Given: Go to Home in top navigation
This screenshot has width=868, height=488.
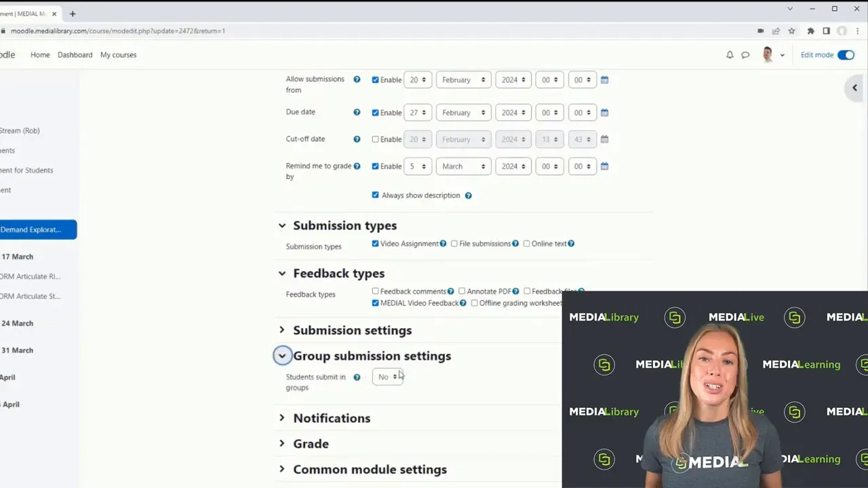Looking at the screenshot, I should pyautogui.click(x=40, y=55).
